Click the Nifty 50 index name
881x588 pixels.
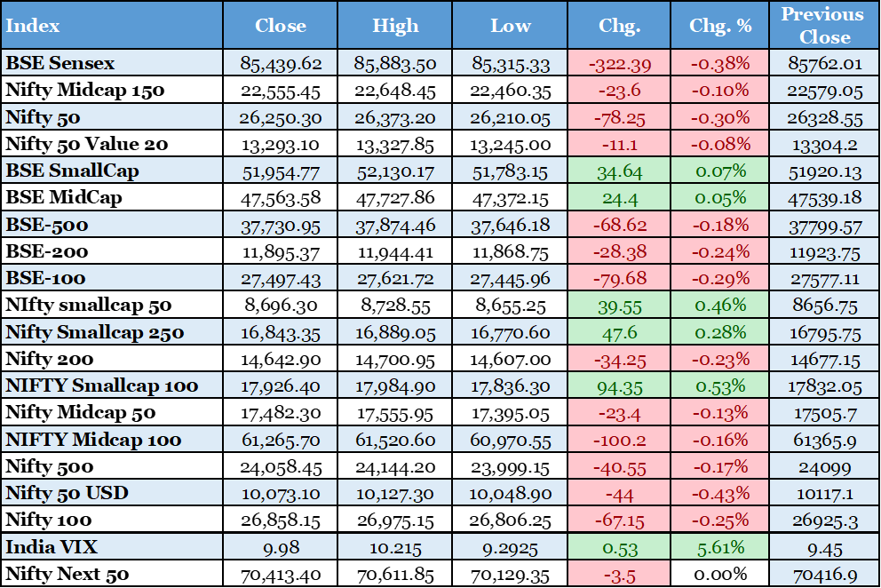click(44, 117)
